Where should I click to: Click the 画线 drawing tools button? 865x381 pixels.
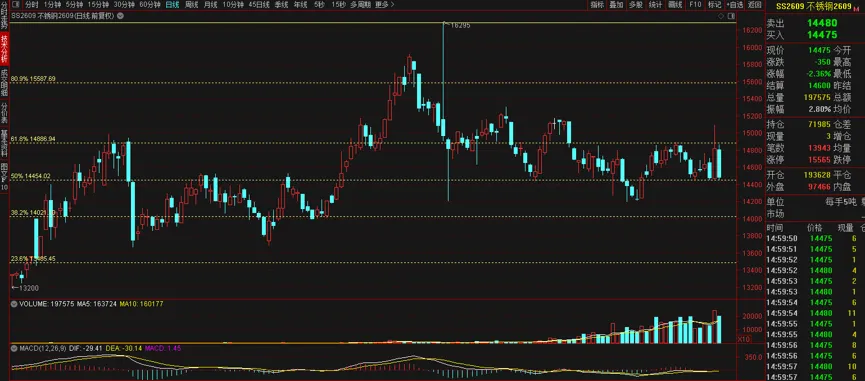click(675, 4)
